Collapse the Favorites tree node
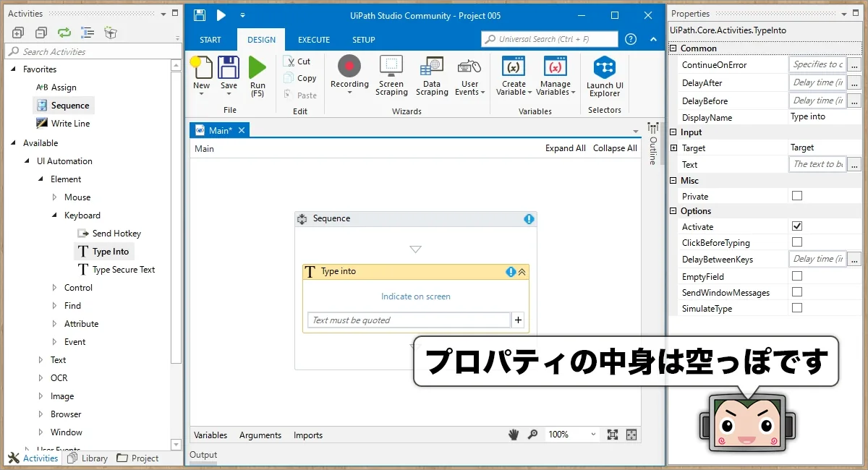This screenshot has width=868, height=470. 13,69
